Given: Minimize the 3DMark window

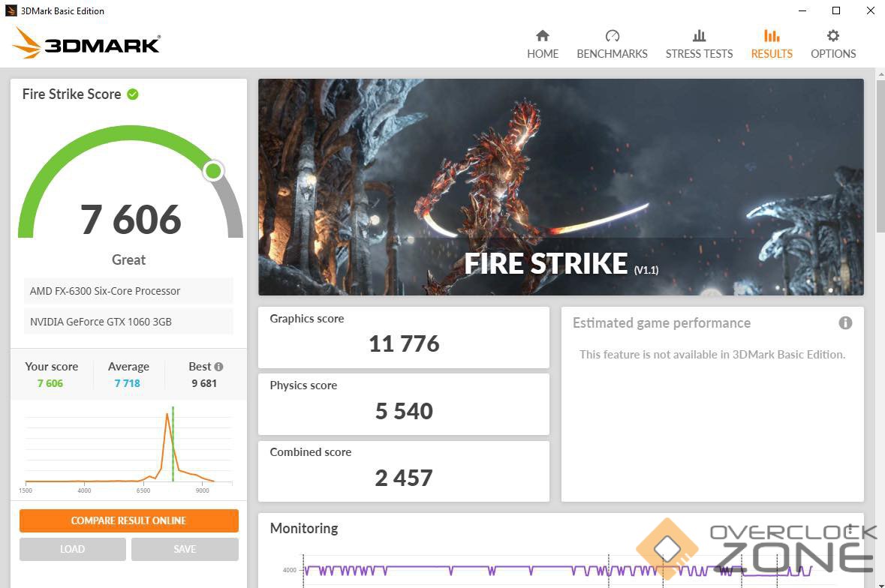Looking at the screenshot, I should coord(802,10).
